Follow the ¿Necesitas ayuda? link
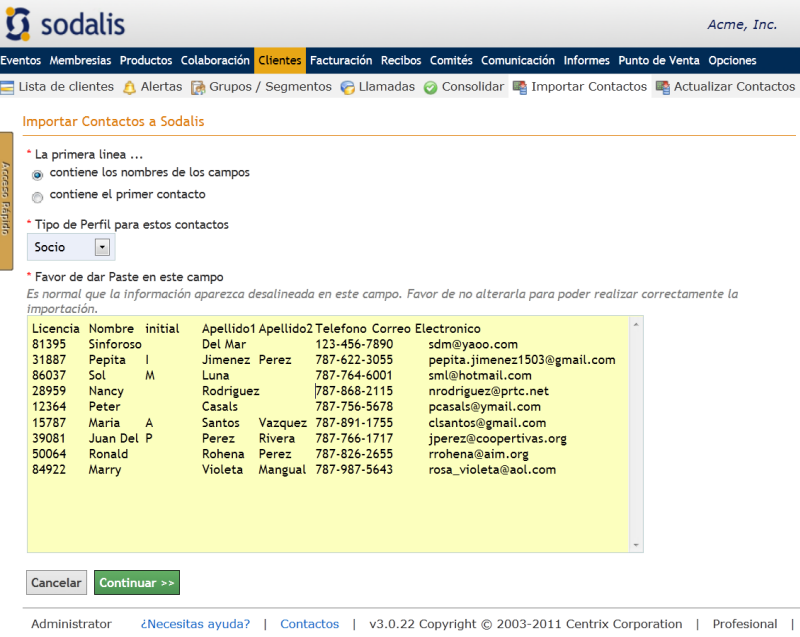The image size is (800, 637). (195, 623)
